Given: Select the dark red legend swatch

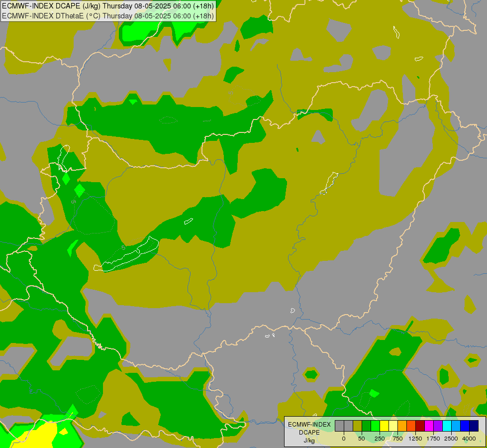Looking at the screenshot, I should point(420,426).
